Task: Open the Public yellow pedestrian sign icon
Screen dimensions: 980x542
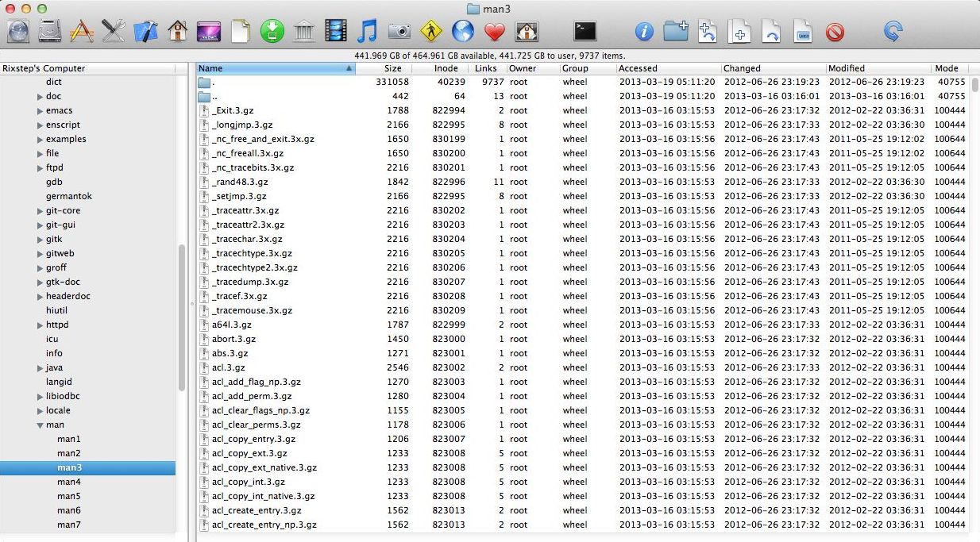Action: [x=431, y=31]
